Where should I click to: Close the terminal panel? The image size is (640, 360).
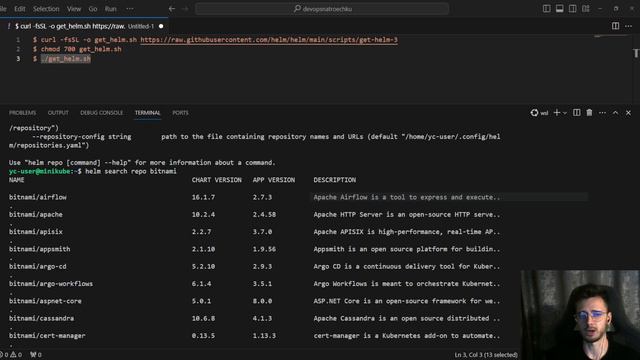tap(628, 113)
